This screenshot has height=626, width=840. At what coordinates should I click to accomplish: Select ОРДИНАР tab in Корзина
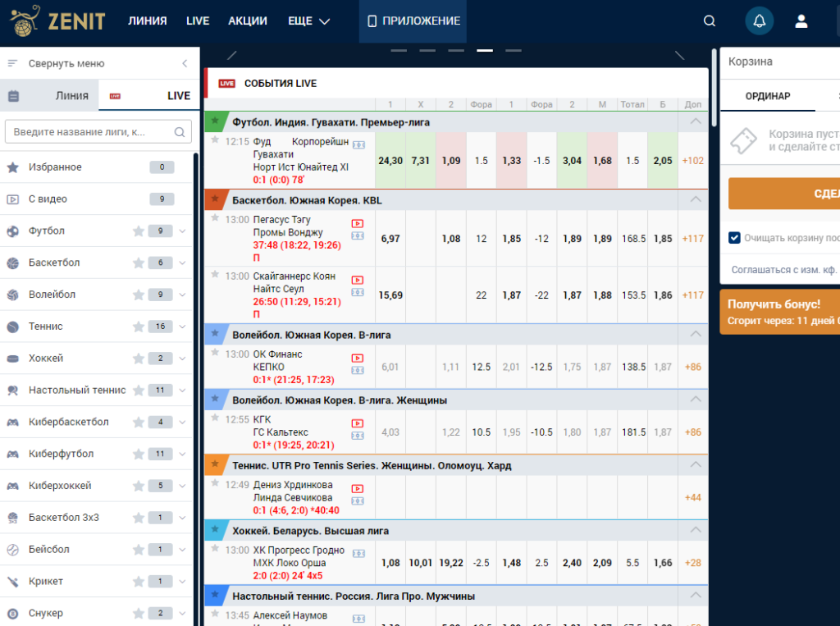pos(768,96)
